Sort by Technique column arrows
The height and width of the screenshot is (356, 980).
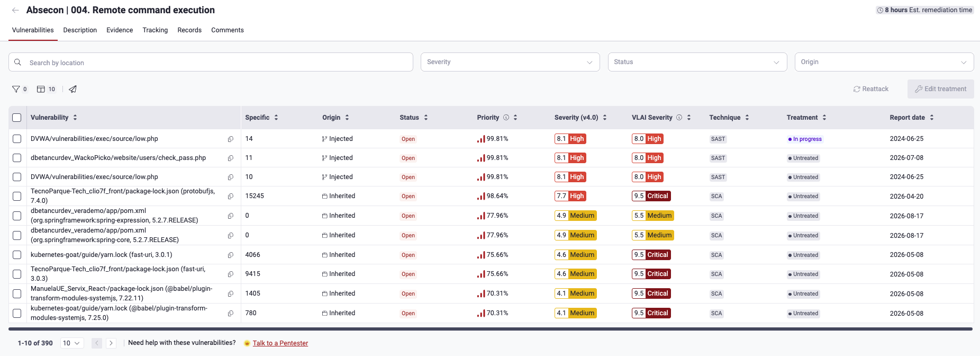pos(747,118)
